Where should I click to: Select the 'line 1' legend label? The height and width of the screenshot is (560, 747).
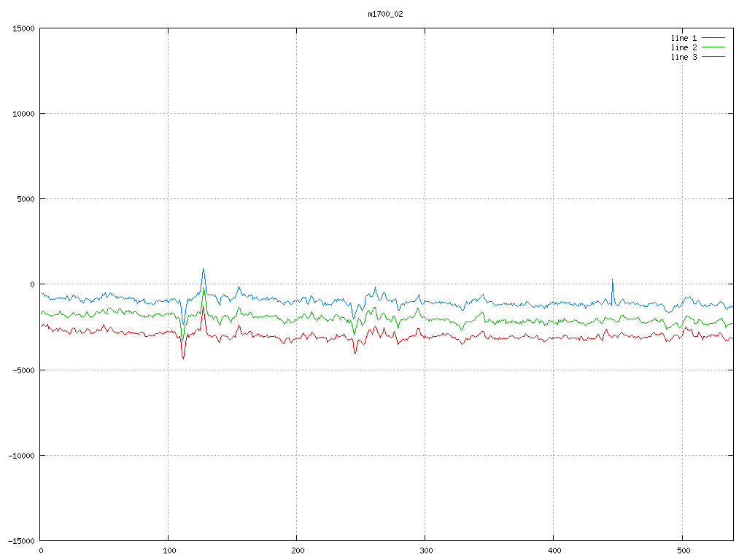point(684,38)
